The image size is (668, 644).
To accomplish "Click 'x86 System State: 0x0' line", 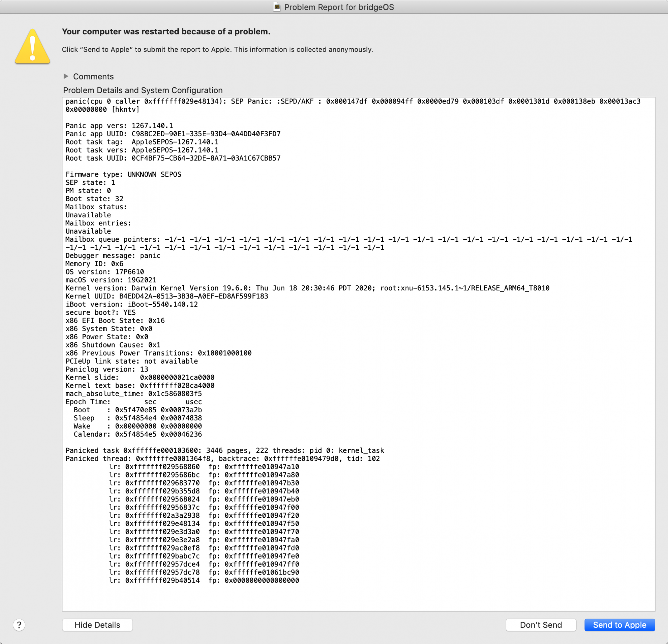I will tap(109, 329).
